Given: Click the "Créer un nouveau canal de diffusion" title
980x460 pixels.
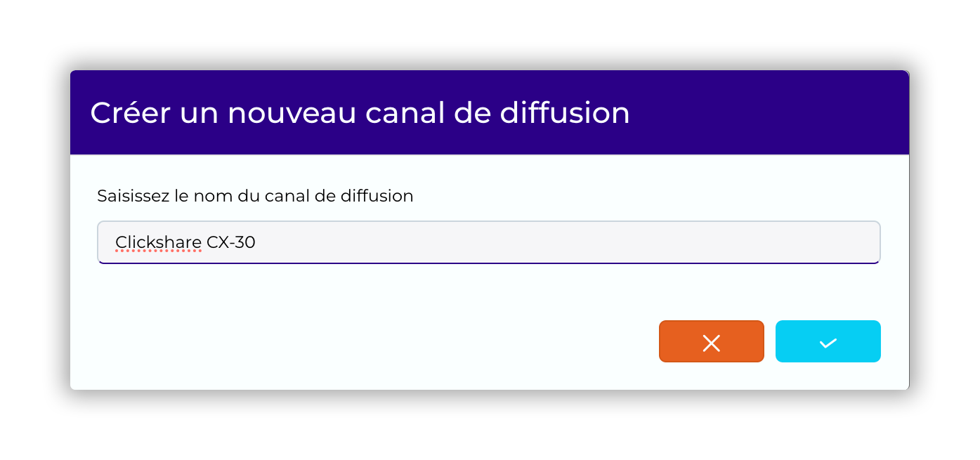Looking at the screenshot, I should point(360,114).
